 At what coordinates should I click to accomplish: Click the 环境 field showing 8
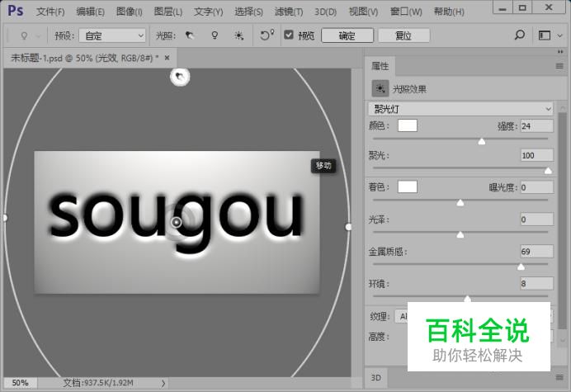[x=537, y=283]
